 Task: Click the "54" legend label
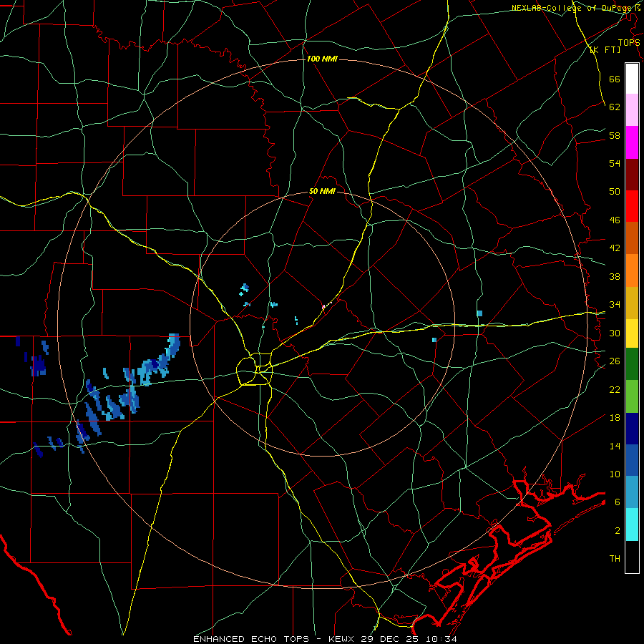point(615,163)
